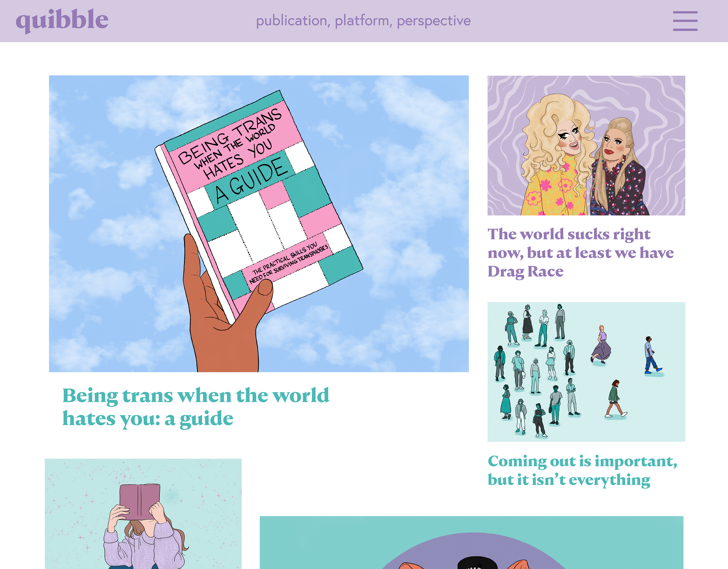Image resolution: width=728 pixels, height=569 pixels.
Task: Click the purple book covering the girl's face
Action: 139,502
